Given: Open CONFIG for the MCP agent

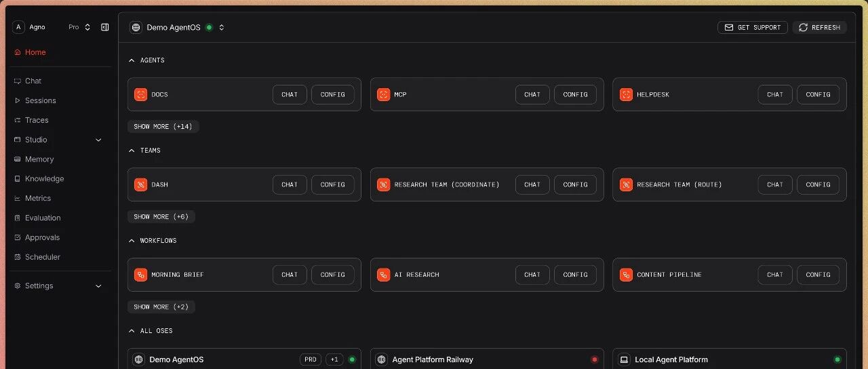Looking at the screenshot, I should coord(575,94).
